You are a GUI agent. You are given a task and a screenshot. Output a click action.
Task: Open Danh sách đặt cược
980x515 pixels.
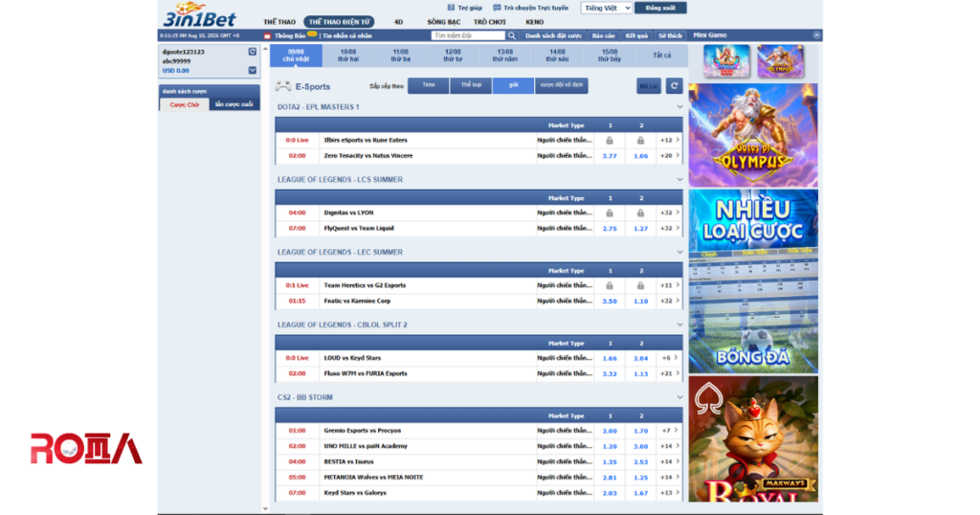coord(554,35)
